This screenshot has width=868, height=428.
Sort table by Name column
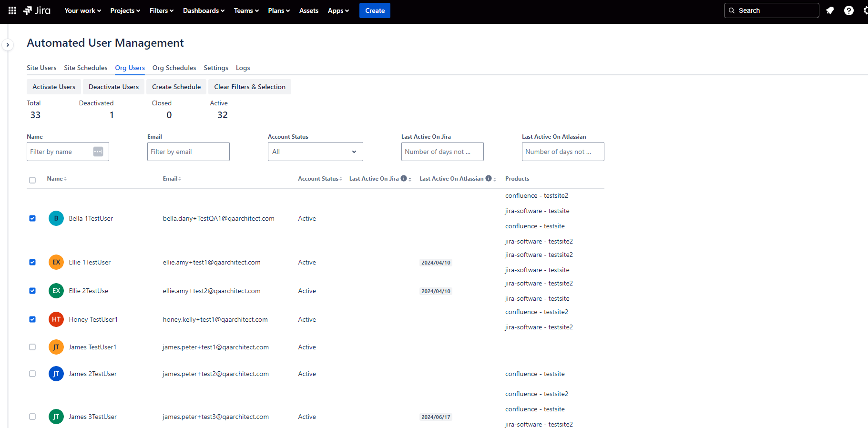pyautogui.click(x=57, y=179)
